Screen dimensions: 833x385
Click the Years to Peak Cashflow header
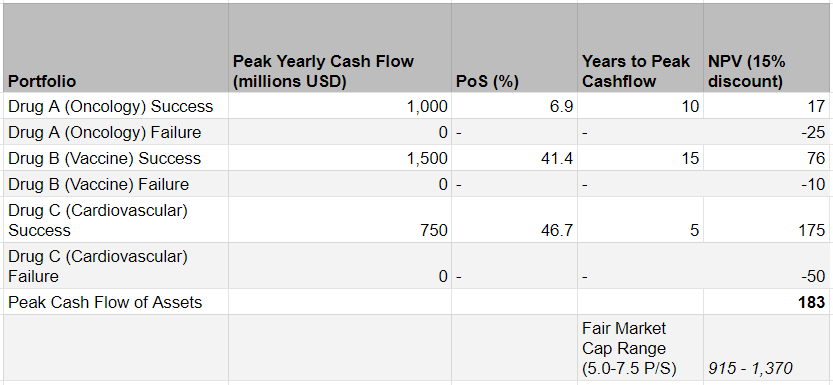pyautogui.click(x=641, y=48)
